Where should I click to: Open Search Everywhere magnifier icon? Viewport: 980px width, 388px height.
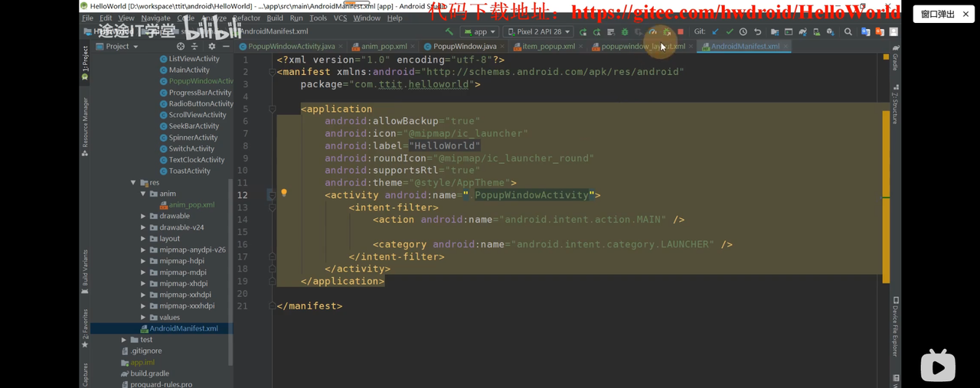848,32
